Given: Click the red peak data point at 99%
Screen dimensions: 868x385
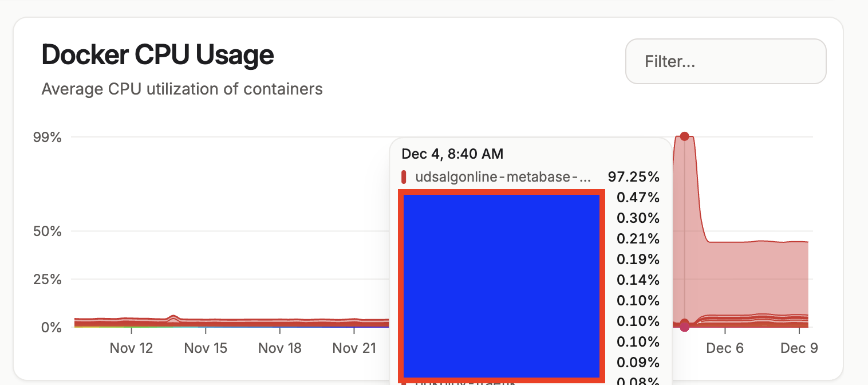Looking at the screenshot, I should tap(684, 136).
